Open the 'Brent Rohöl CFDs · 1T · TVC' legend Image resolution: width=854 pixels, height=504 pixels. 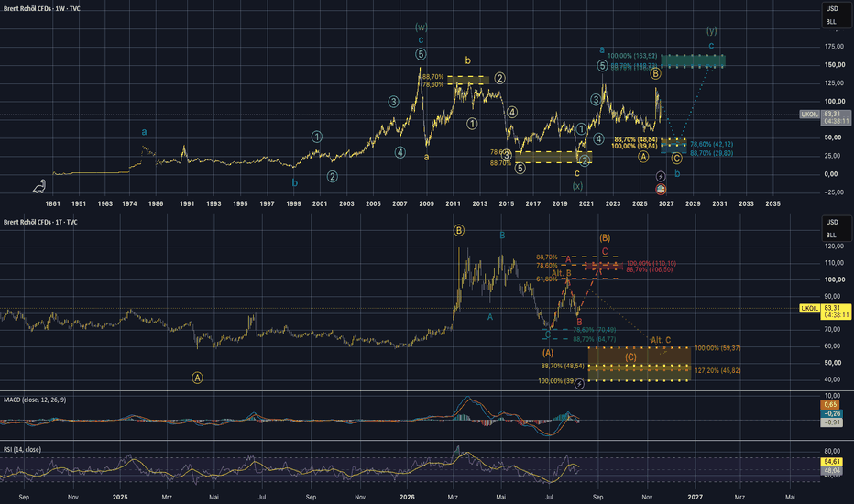tap(41, 223)
